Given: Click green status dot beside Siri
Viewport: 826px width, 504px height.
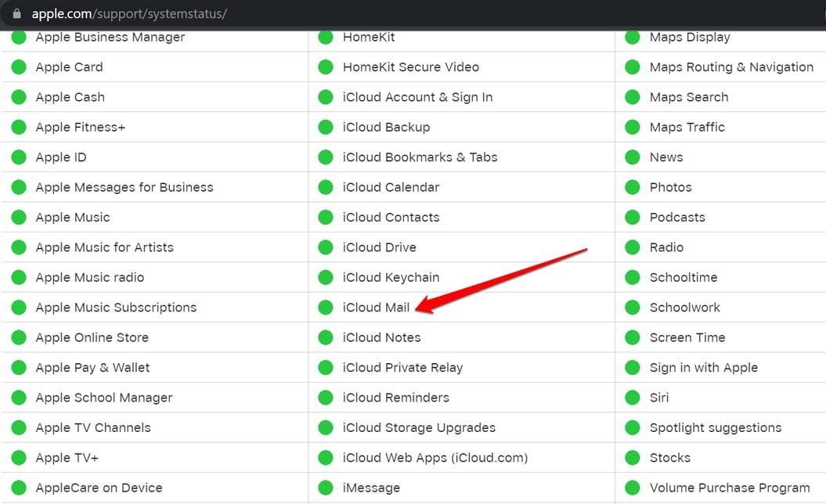Looking at the screenshot, I should pos(632,398).
